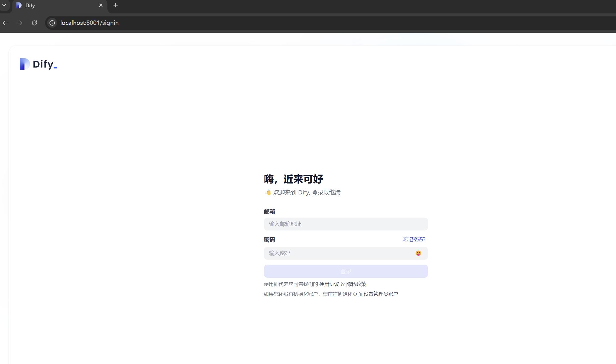Click the Dify favicon in the browser tab
The image size is (616, 364).
click(x=19, y=5)
